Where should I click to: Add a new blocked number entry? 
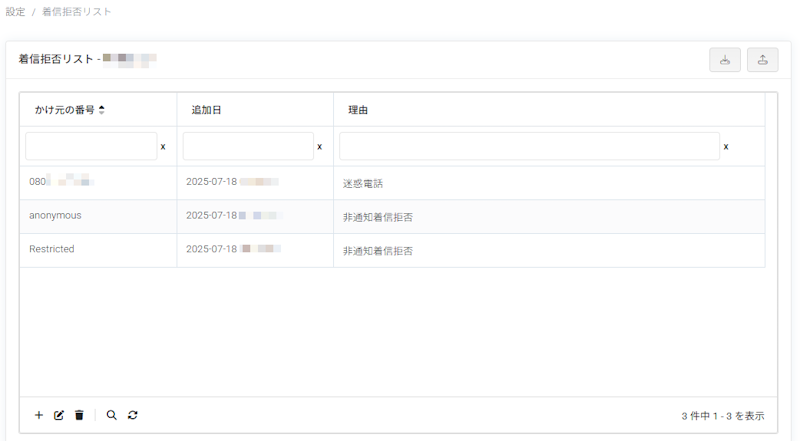39,415
